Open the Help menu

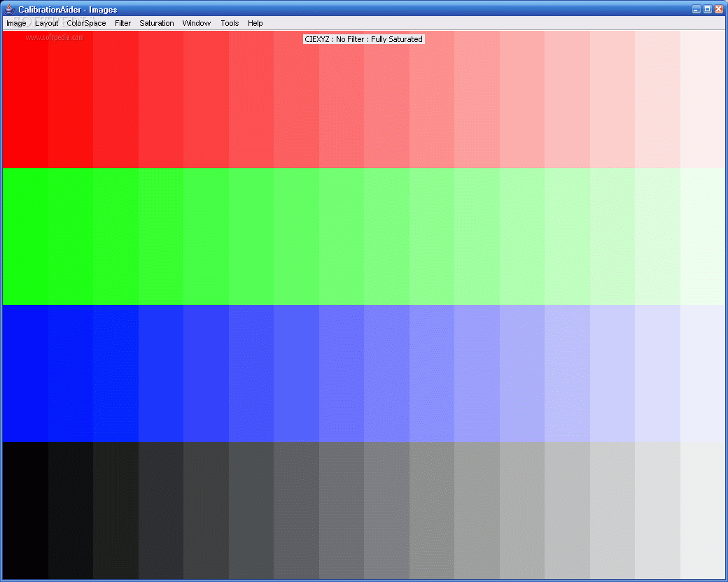click(x=255, y=23)
